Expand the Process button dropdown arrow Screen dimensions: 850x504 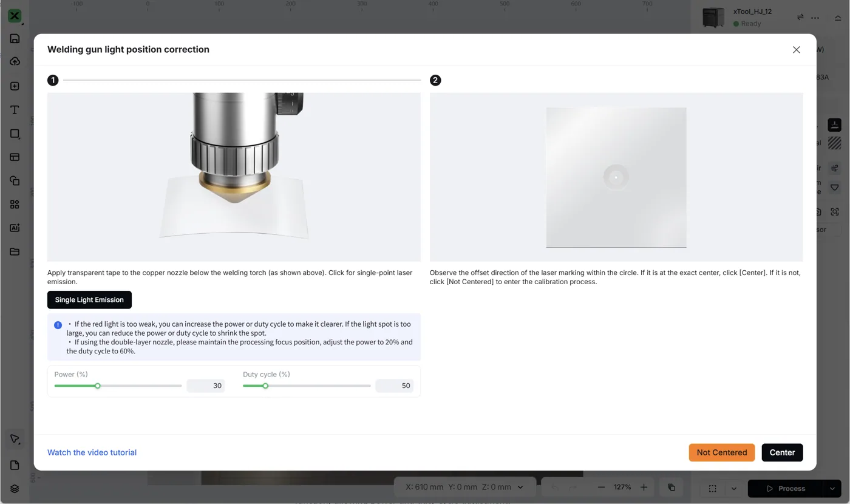click(x=832, y=488)
